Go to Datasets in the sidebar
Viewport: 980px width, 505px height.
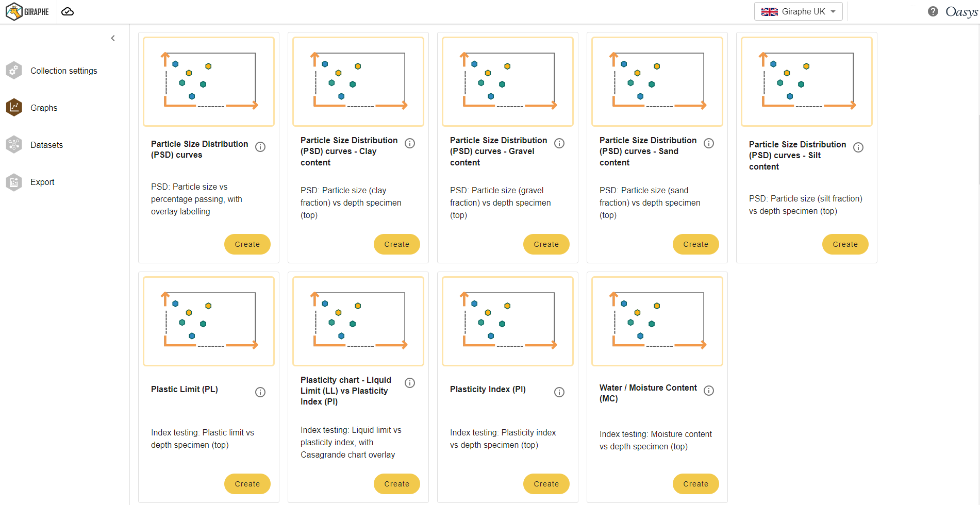tap(46, 145)
